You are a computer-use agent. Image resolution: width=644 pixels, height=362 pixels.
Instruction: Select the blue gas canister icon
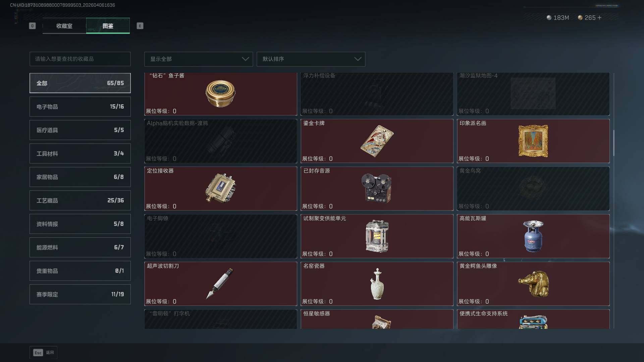[533, 236]
